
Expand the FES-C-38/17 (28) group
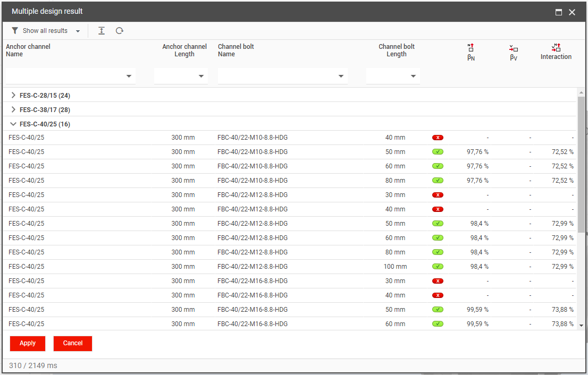pos(13,109)
